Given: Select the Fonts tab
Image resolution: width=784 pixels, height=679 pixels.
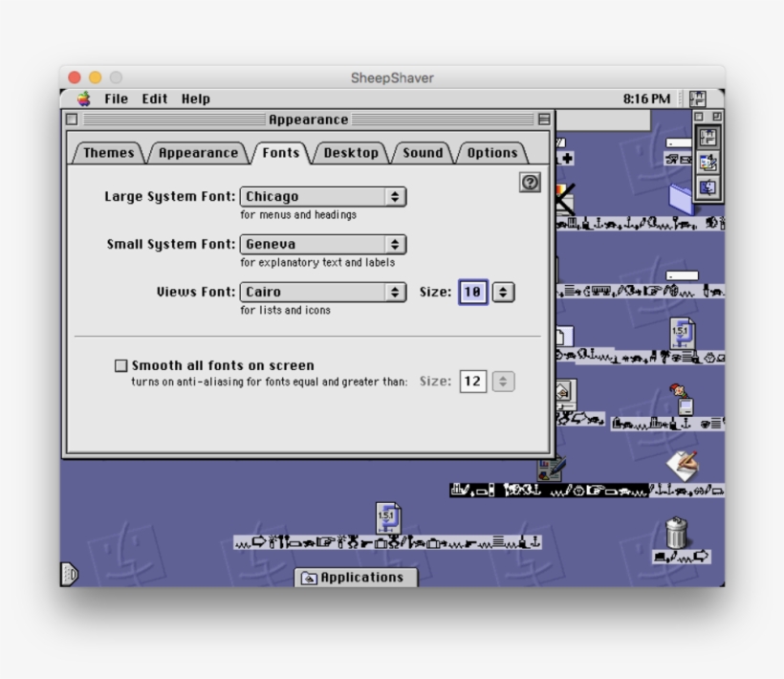Looking at the screenshot, I should [x=280, y=152].
